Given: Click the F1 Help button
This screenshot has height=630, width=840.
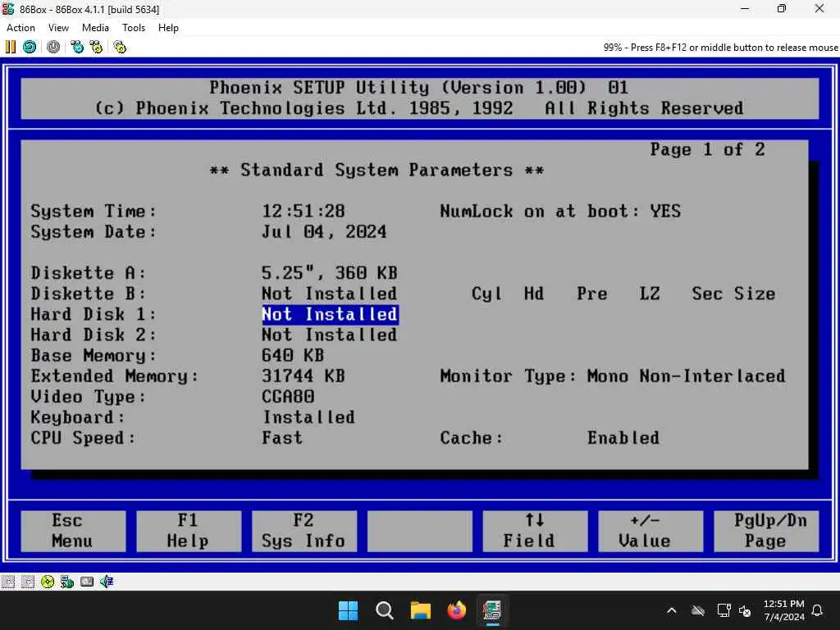Looking at the screenshot, I should [x=189, y=531].
